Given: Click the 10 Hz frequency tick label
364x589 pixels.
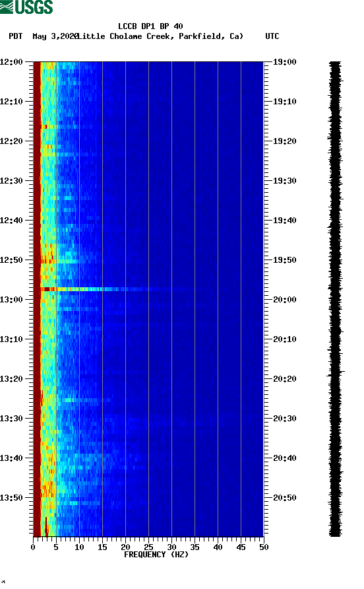Looking at the screenshot, I should tap(79, 547).
